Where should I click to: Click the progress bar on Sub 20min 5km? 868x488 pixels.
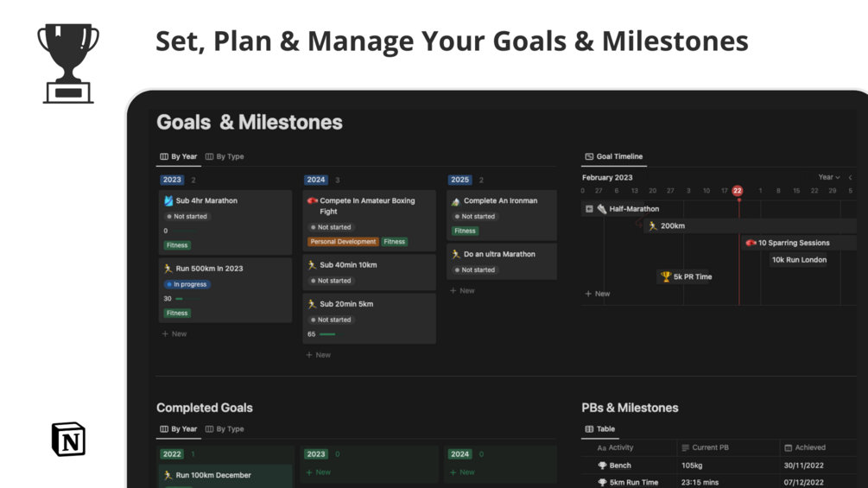pos(327,334)
